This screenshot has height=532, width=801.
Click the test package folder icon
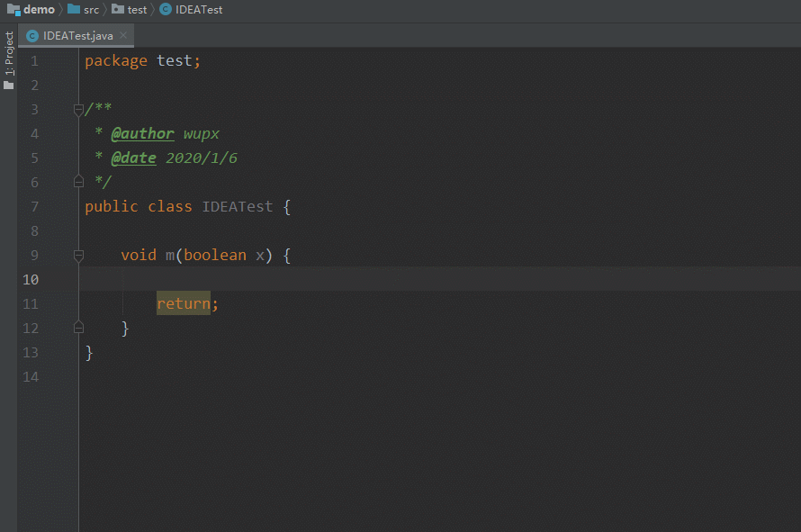(x=118, y=9)
